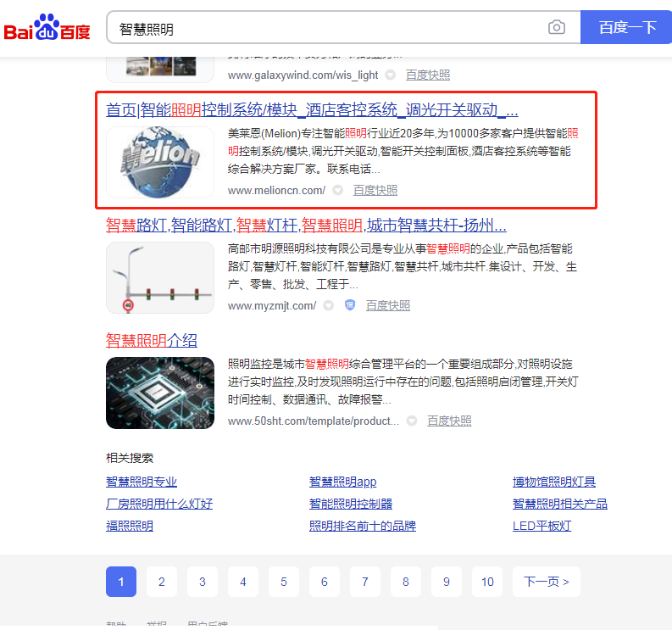Click the www.galaxywind.com/wis_light URL text
The image size is (672, 630).
[x=303, y=75]
